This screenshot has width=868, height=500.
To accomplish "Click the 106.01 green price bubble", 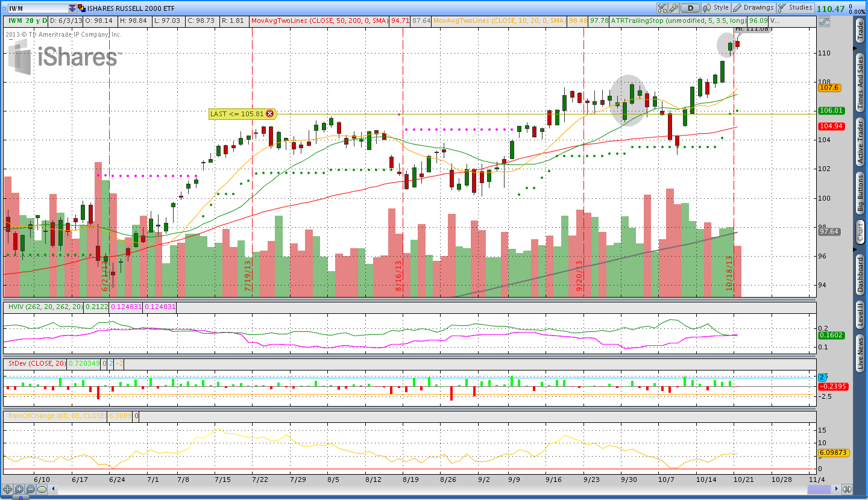I will (x=831, y=110).
